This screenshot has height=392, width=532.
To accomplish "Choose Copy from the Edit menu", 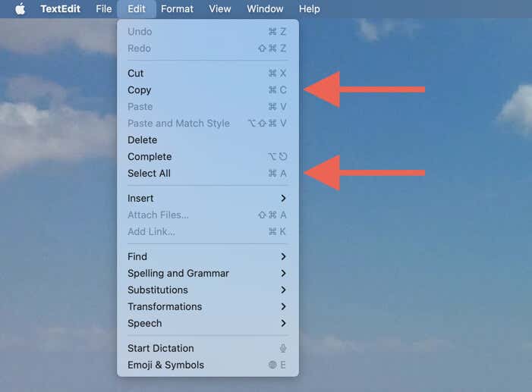I will [x=140, y=90].
